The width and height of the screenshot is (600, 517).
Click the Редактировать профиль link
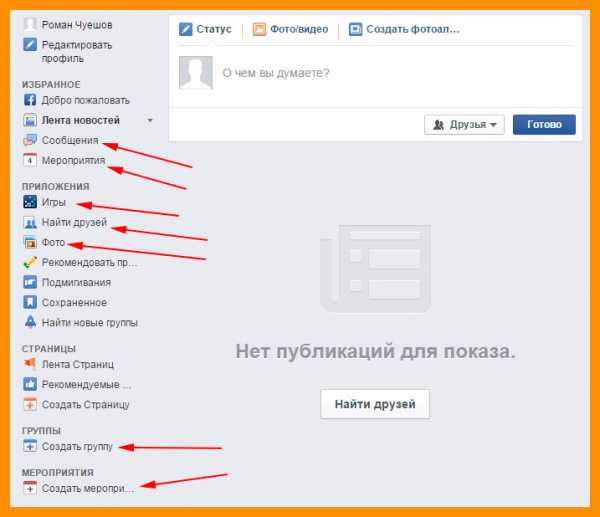click(x=77, y=52)
